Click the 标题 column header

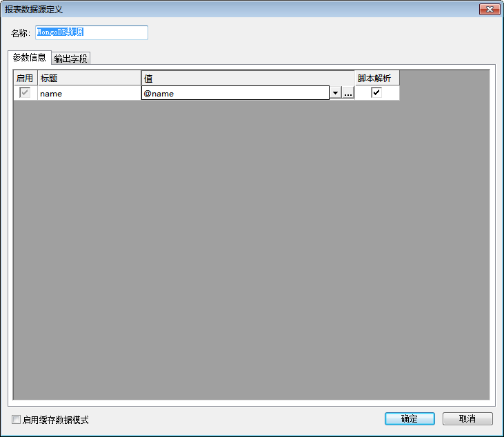point(89,79)
